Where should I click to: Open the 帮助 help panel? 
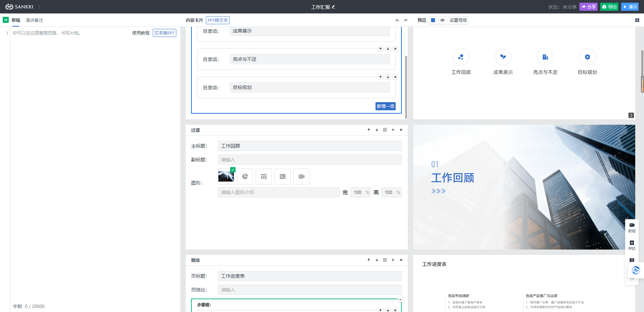point(632,244)
